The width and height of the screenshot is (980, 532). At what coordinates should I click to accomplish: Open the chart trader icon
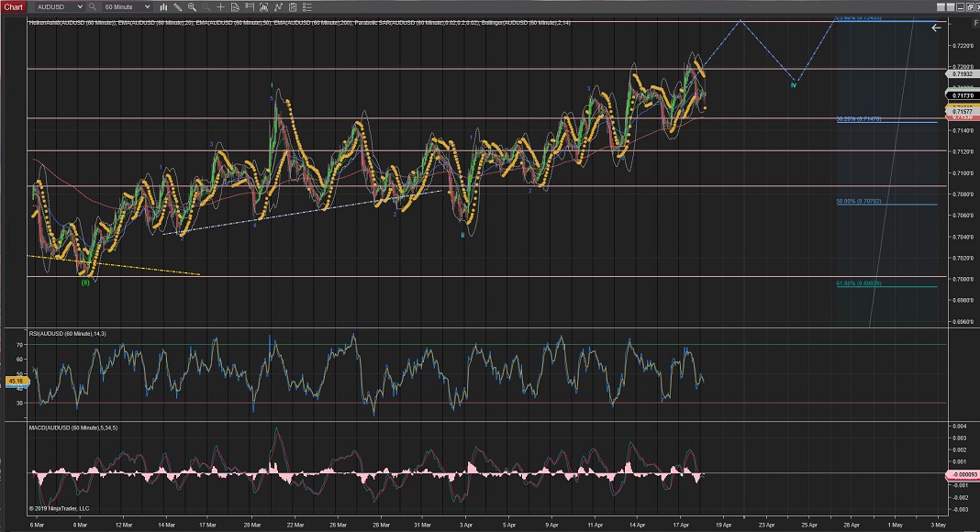[x=263, y=6]
